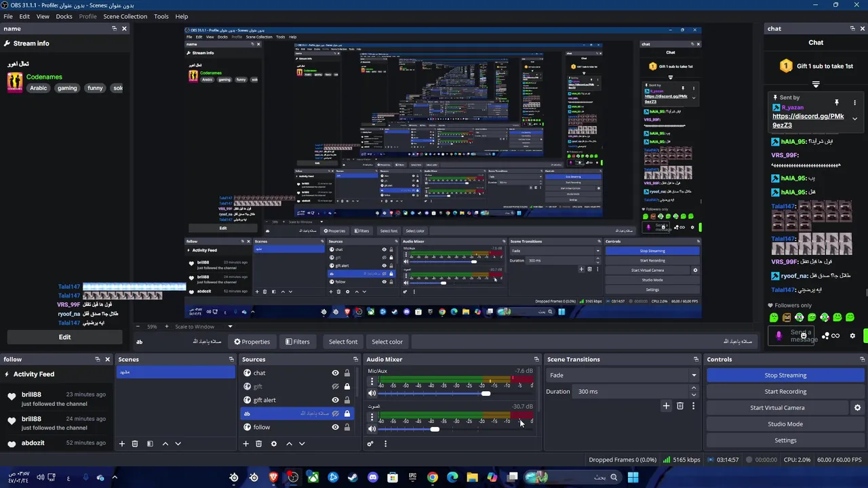Mute the Mic/Aux audio channel
The image size is (868, 488).
pyautogui.click(x=372, y=393)
